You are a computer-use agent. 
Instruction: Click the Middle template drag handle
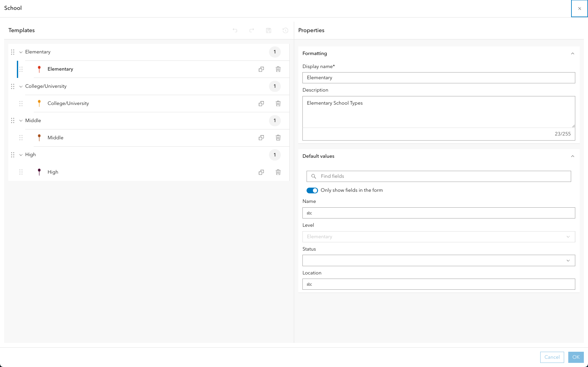(x=21, y=138)
